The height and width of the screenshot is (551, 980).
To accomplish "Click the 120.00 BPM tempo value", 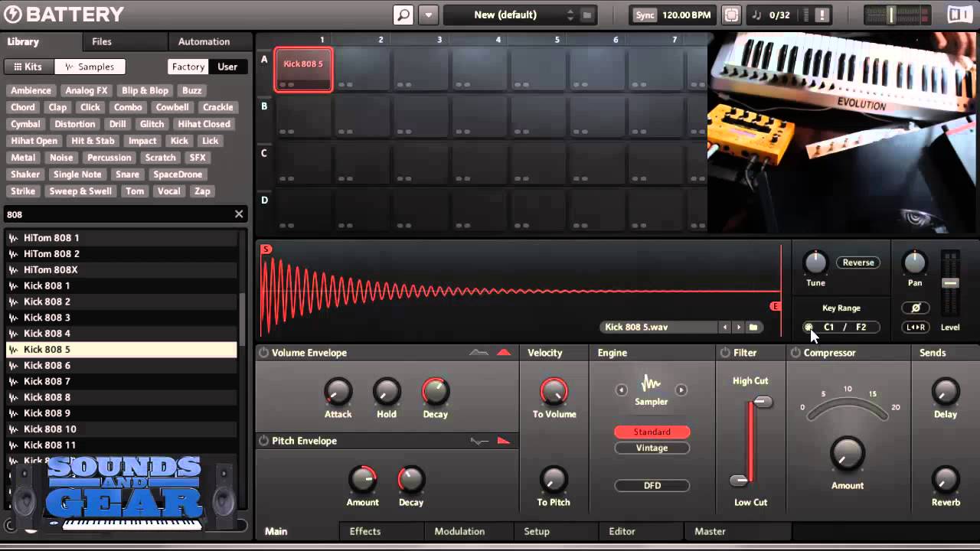I will coord(687,15).
